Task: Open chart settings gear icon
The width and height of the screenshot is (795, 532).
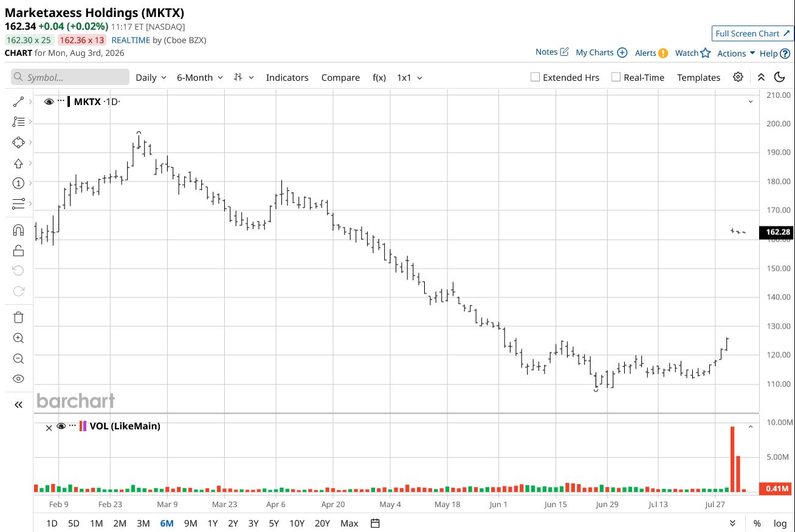Action: pyautogui.click(x=738, y=77)
